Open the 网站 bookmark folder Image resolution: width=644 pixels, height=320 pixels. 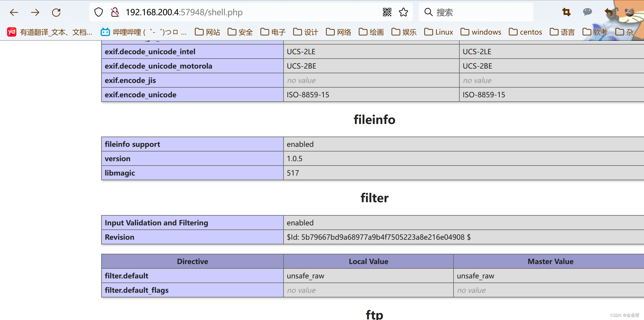207,32
